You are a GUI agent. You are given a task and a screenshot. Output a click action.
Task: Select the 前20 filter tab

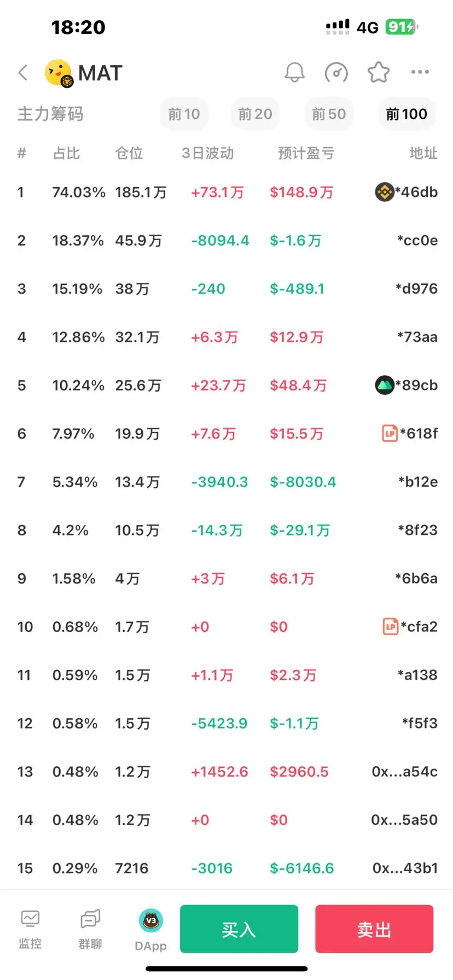point(255,114)
